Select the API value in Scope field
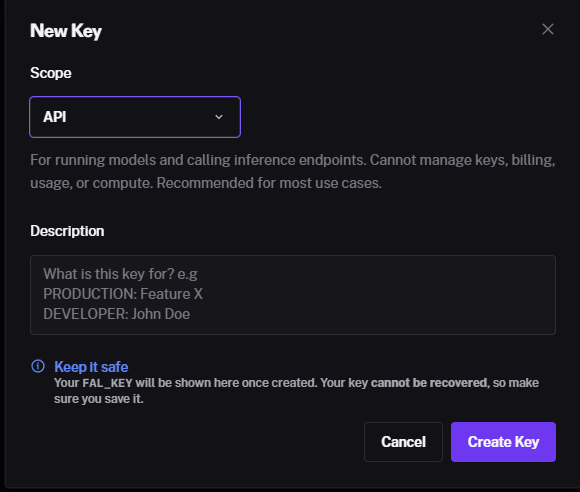The image size is (580, 492). pos(55,117)
